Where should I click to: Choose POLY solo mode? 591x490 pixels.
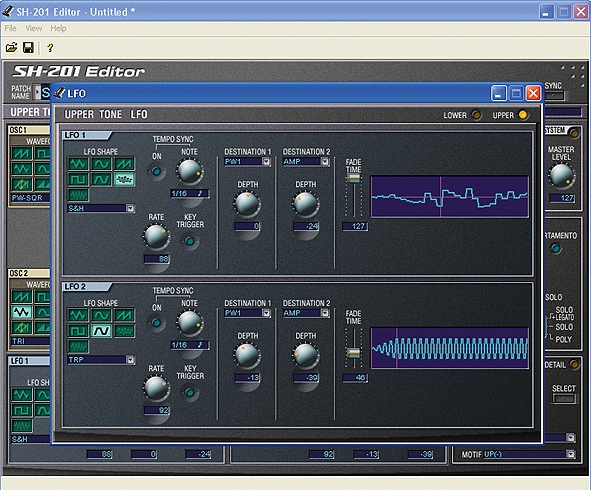tap(563, 339)
